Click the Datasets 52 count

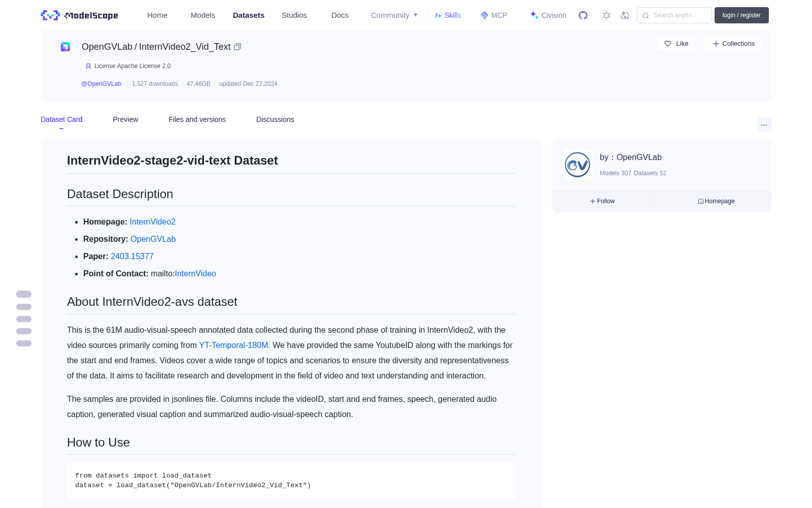point(650,173)
